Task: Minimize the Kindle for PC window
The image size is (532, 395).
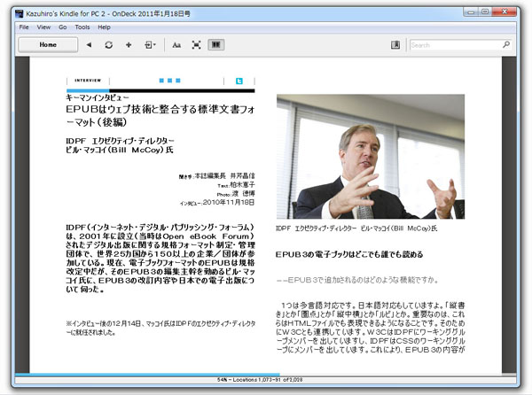Action: (x=471, y=12)
